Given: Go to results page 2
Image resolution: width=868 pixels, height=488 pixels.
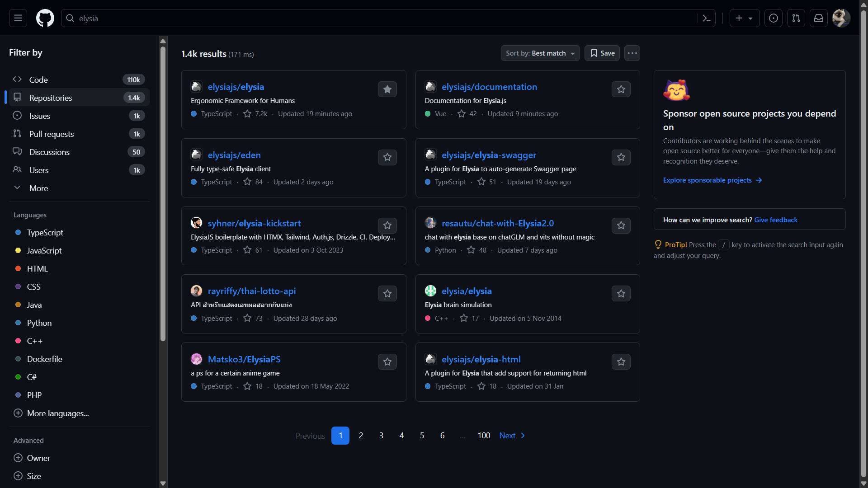Looking at the screenshot, I should [361, 436].
